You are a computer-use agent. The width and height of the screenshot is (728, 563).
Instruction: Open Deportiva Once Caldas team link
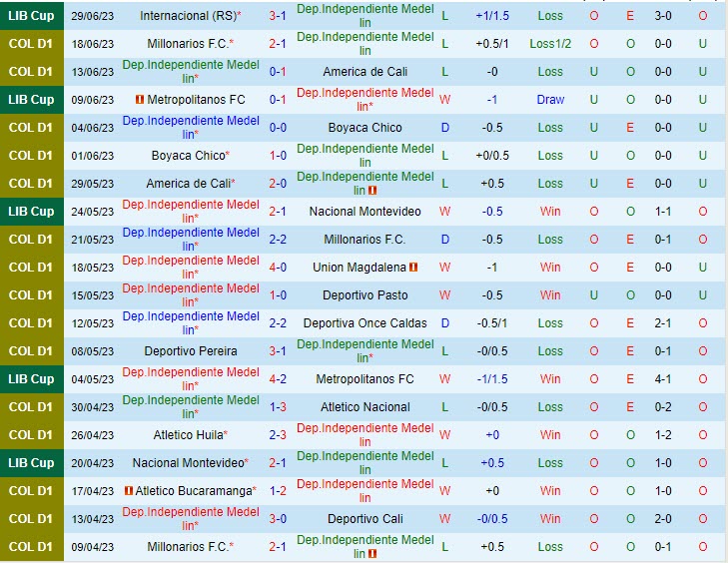pos(364,323)
